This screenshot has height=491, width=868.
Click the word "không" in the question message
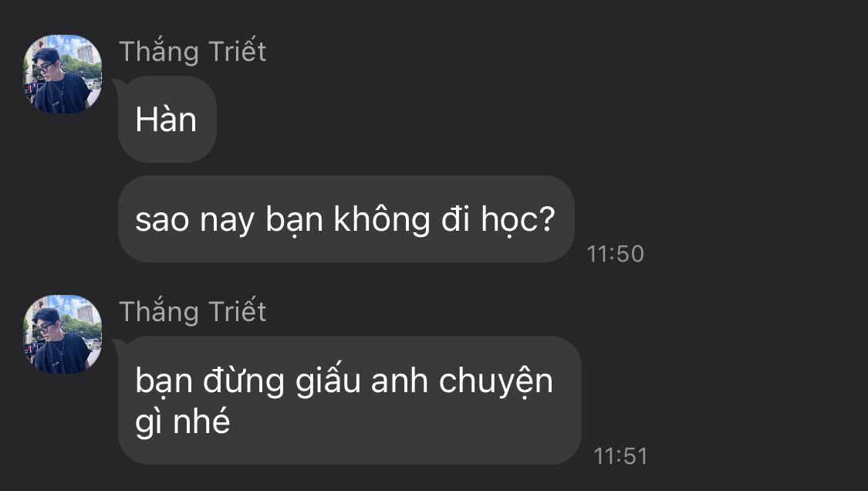click(381, 219)
